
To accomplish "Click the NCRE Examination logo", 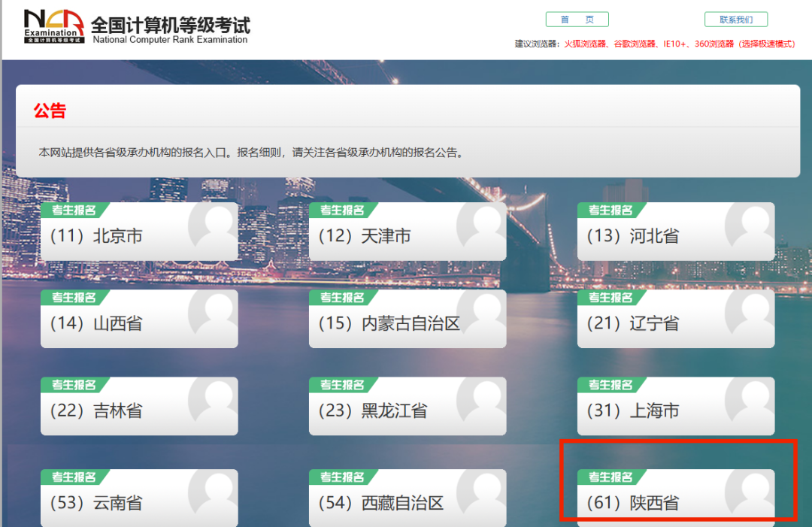I will coord(54,26).
